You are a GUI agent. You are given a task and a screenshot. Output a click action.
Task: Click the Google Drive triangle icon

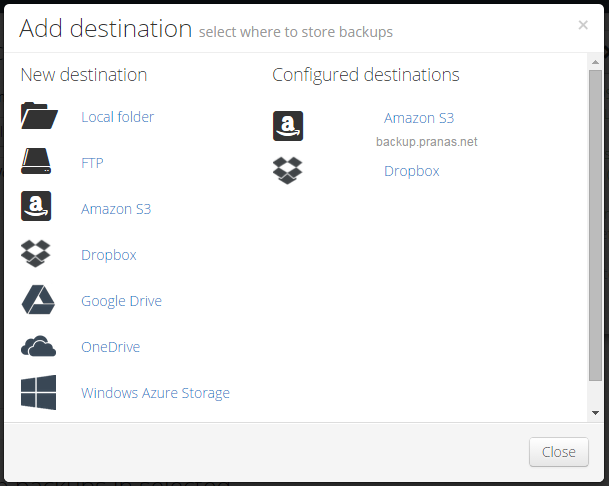tap(38, 300)
